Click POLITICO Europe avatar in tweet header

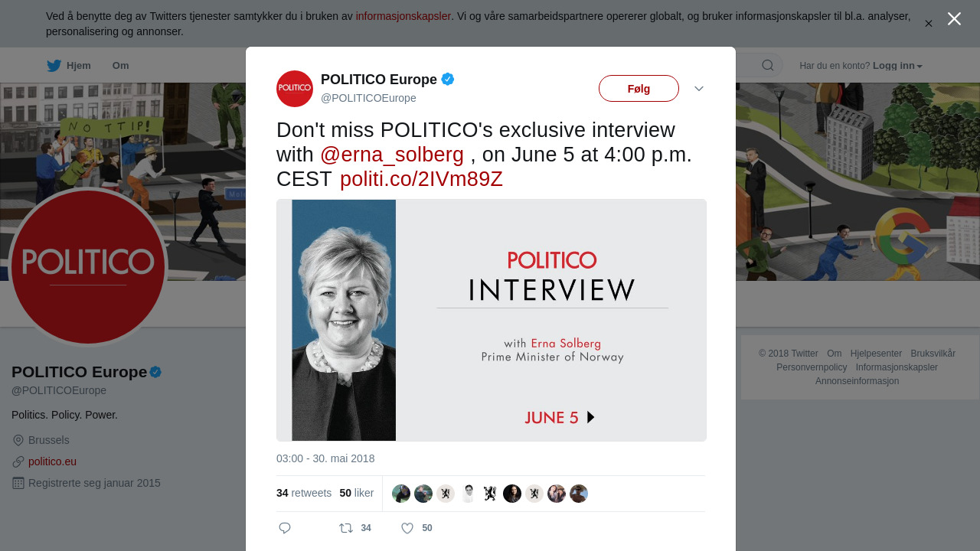tap(295, 89)
